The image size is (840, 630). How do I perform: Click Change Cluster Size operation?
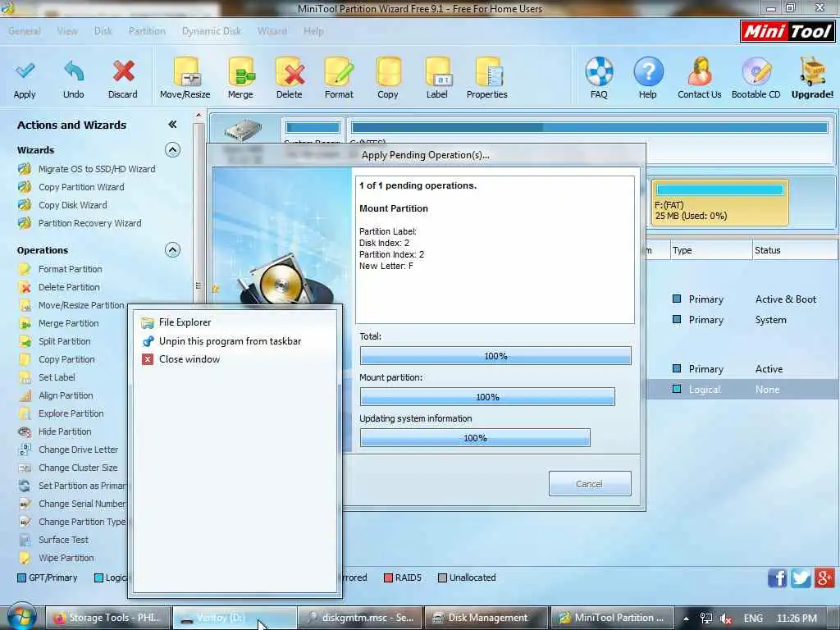78,468
